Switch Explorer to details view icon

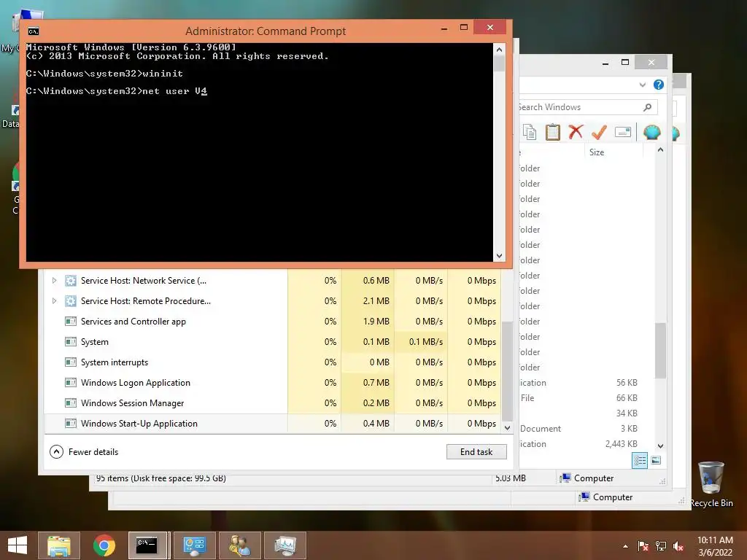(639, 460)
